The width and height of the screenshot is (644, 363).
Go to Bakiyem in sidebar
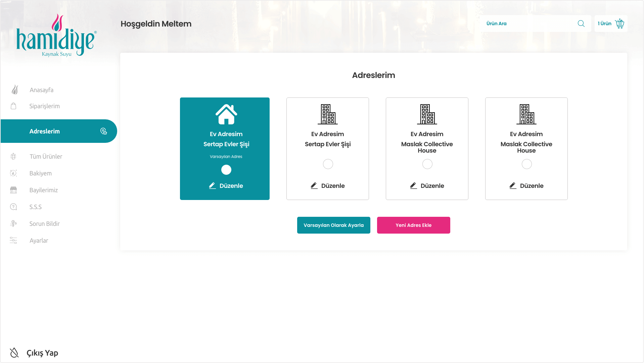coord(40,173)
